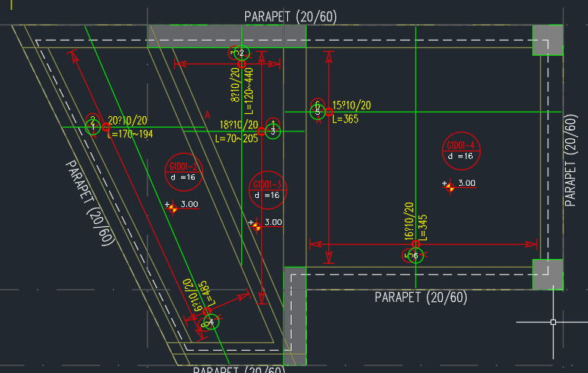The image size is (588, 373).
Task: Pick the green bar bubble right of 18?10/20
Action: [273, 130]
